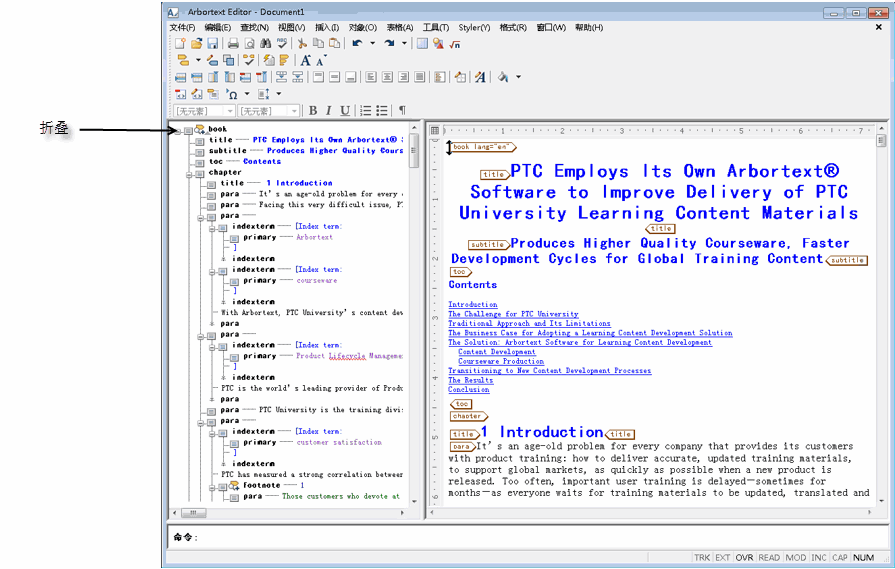Image resolution: width=895 pixels, height=569 pixels.
Task: Create a new document with the New icon
Action: [x=180, y=43]
